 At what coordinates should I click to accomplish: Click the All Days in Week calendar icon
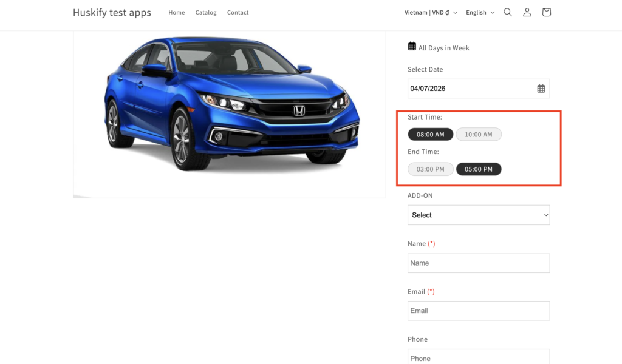(x=412, y=47)
